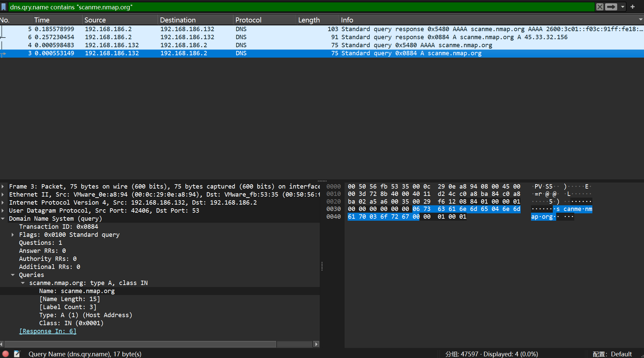The image size is (644, 358).
Task: Select packet 5, the AAAA query response
Action: [x=322, y=29]
